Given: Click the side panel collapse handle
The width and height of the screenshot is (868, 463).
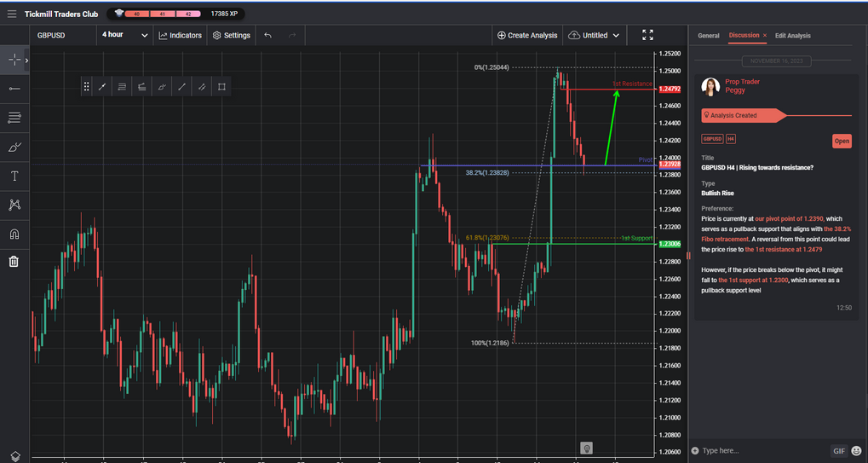Looking at the screenshot, I should 688,255.
